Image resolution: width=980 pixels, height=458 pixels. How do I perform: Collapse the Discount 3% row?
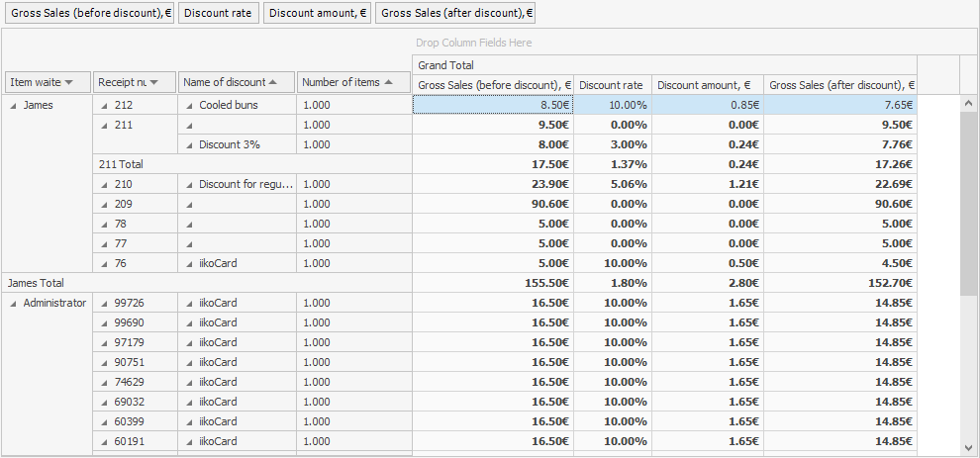click(188, 144)
